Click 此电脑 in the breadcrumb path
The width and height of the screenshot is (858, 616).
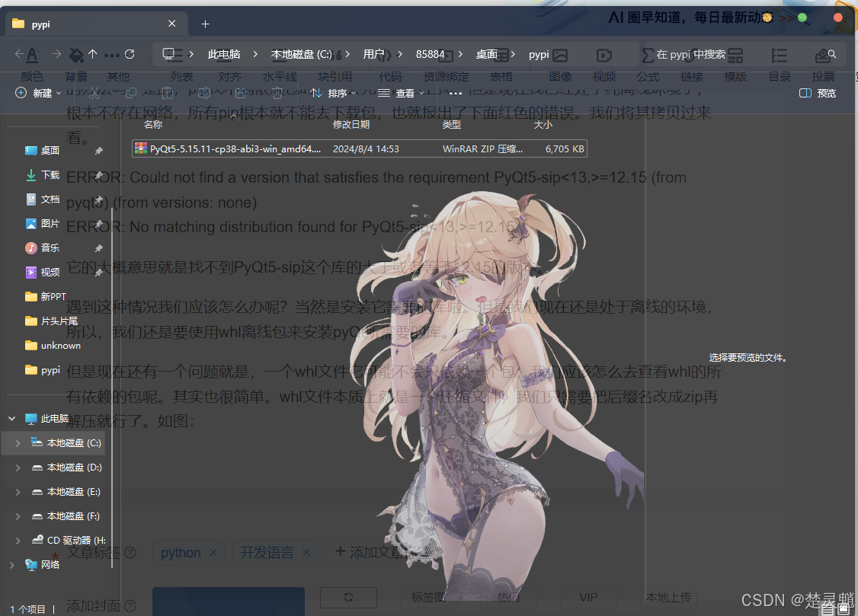pyautogui.click(x=224, y=54)
